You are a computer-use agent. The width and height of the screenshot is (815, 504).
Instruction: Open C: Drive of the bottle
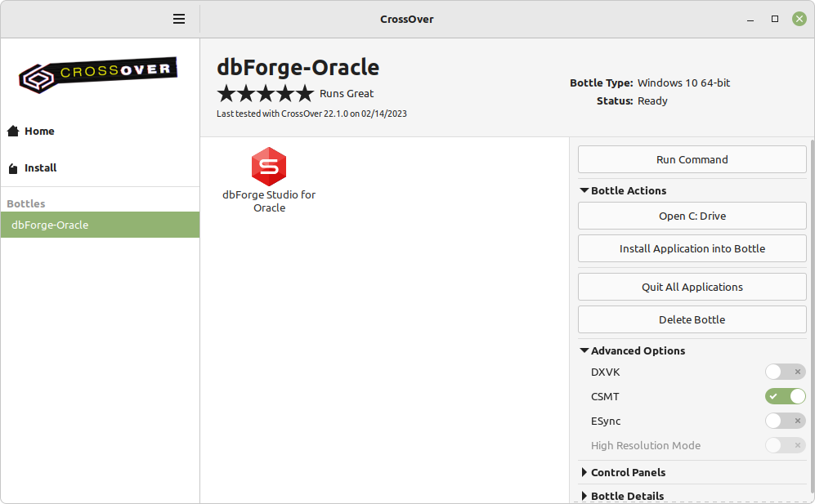(692, 216)
